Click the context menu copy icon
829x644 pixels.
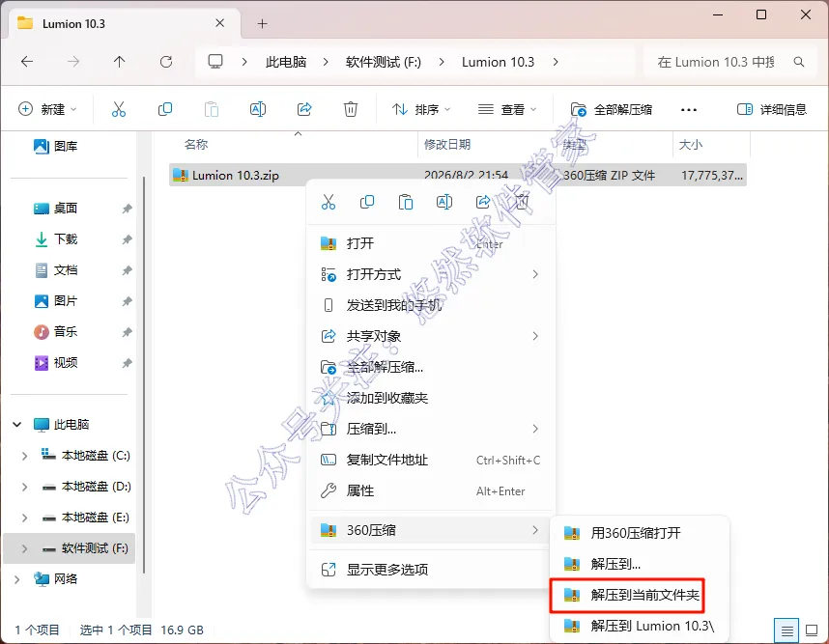[367, 202]
